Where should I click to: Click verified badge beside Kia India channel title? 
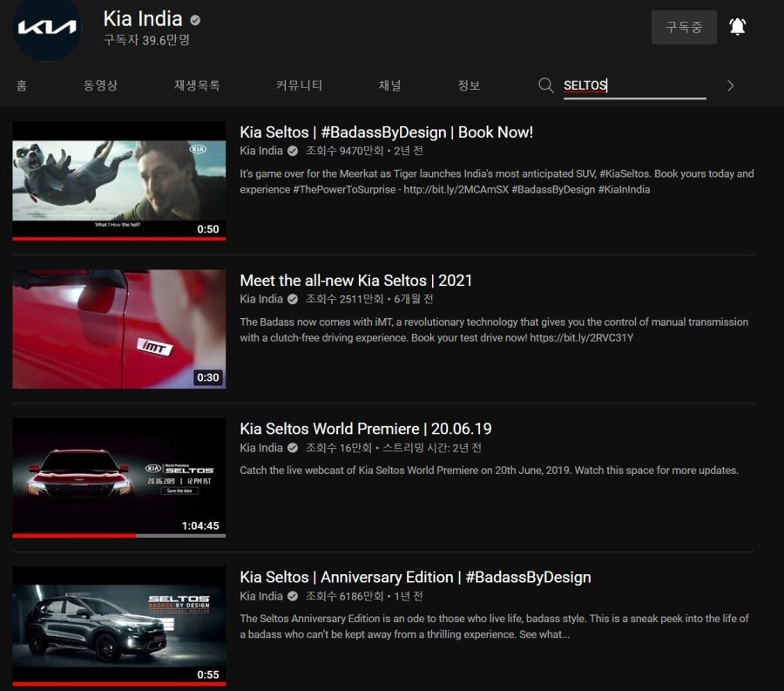pyautogui.click(x=195, y=20)
